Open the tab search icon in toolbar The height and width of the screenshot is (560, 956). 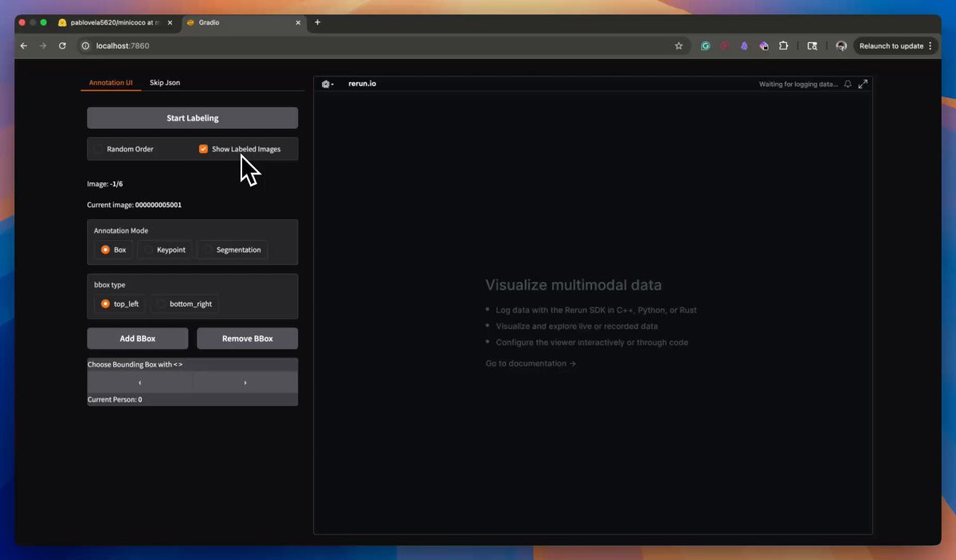[x=813, y=46]
